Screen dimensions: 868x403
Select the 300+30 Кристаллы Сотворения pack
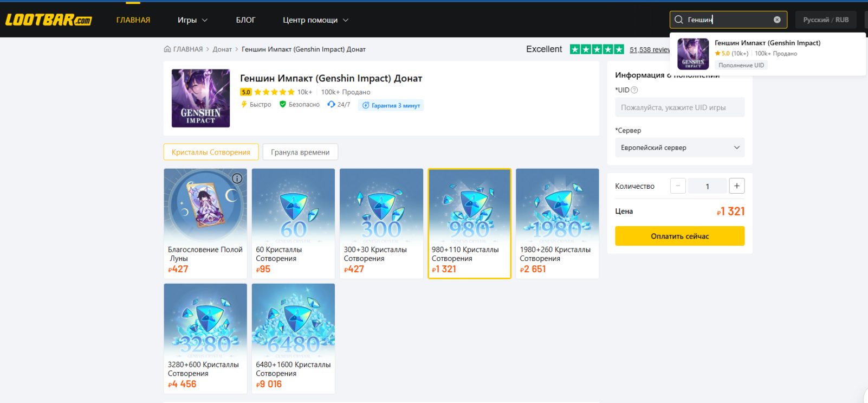point(381,223)
